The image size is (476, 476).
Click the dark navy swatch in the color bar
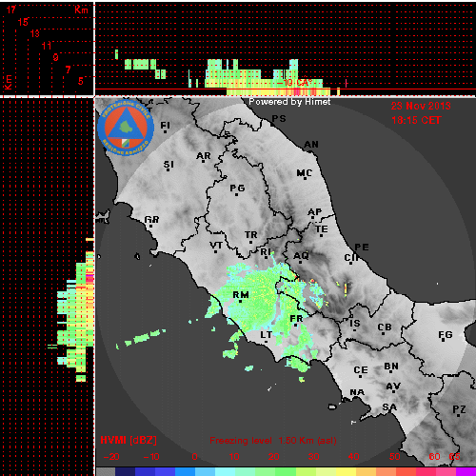(x=126, y=471)
